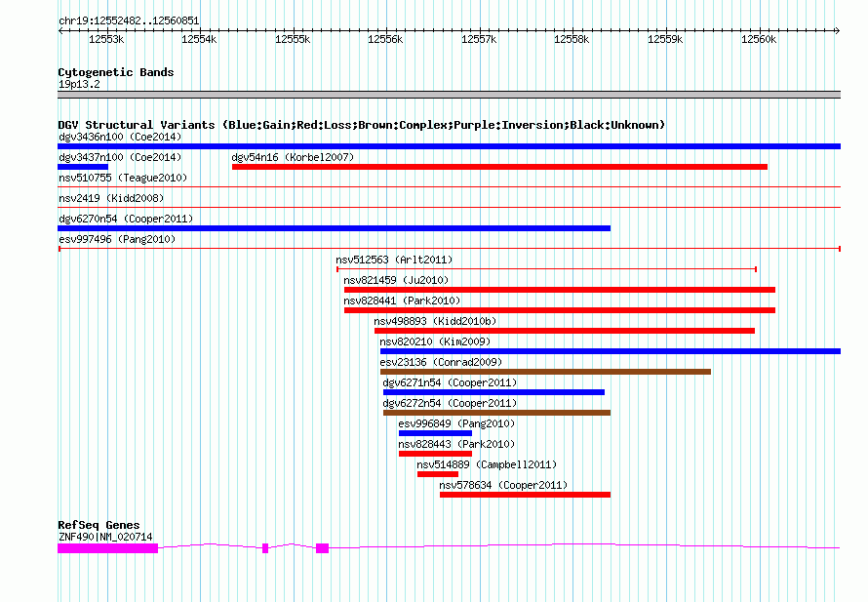Image resolution: width=868 pixels, height=602 pixels.
Task: Select dgv6271n54 (Cooper2011) label
Action: pos(450,382)
